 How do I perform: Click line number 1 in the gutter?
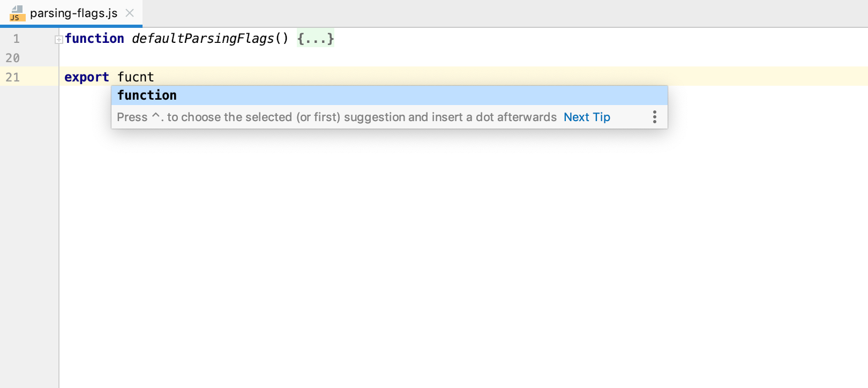point(16,39)
